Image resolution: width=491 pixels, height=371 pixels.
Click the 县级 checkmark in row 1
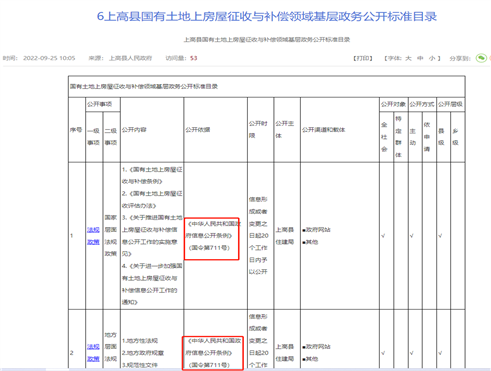[440, 236]
